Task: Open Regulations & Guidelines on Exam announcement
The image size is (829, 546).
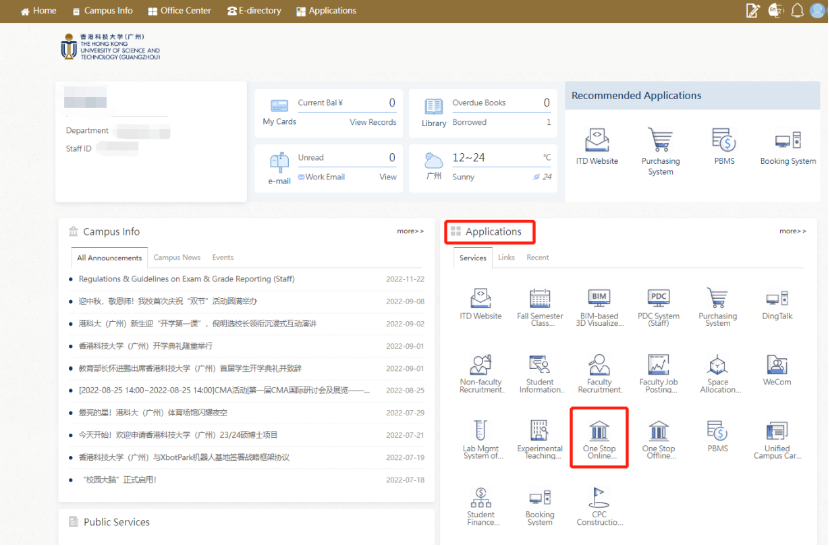Action: pos(187,279)
